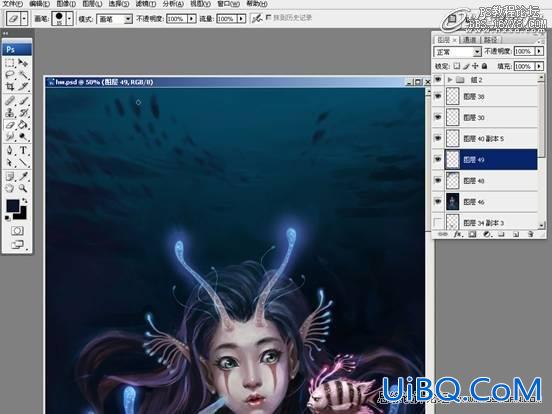The width and height of the screenshot is (552, 414).
Task: Toggle Quick Mask mode
Action: (17, 231)
